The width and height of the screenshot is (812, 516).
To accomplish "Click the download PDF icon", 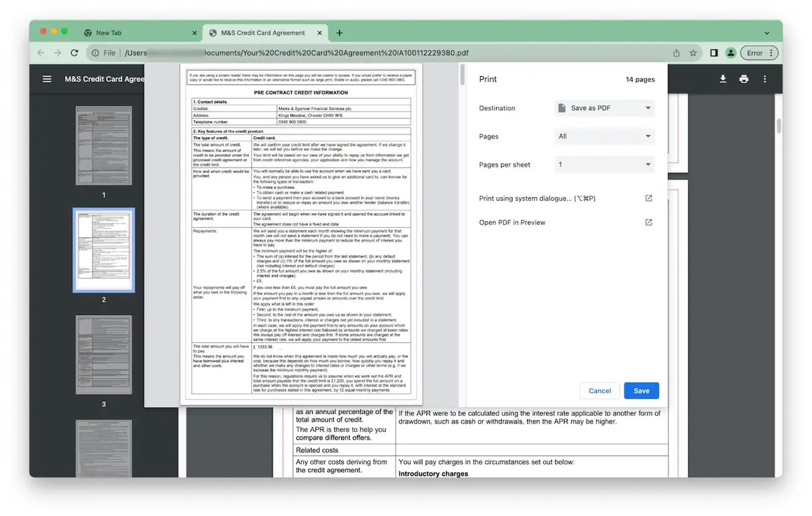I will click(723, 79).
